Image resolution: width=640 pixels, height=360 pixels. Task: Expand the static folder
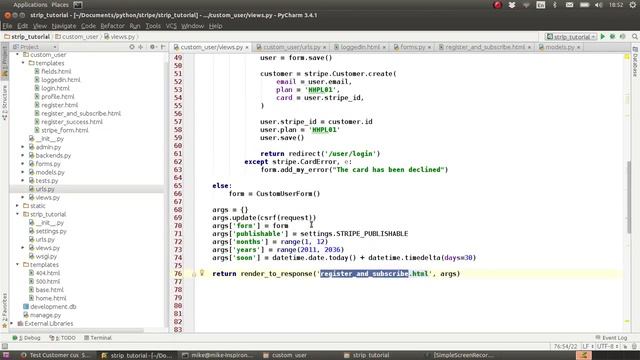[18, 206]
